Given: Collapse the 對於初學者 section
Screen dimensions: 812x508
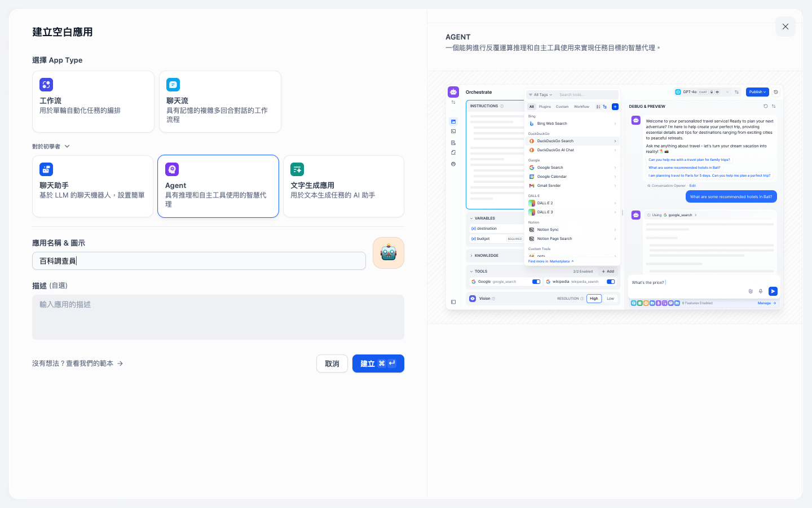Looking at the screenshot, I should 51,146.
